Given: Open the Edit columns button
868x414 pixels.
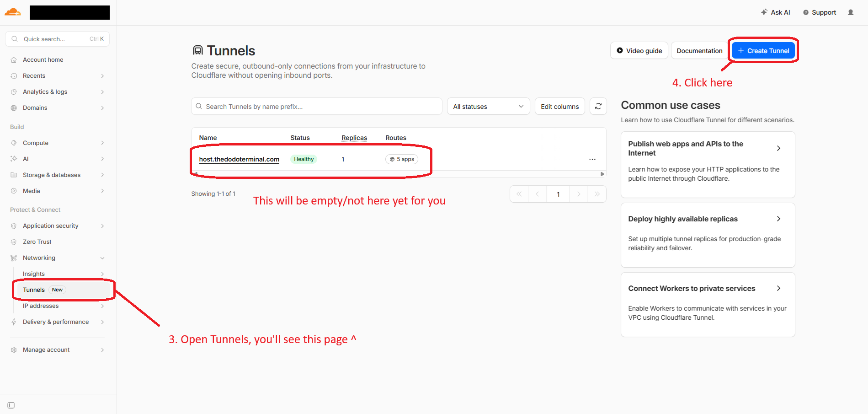Looking at the screenshot, I should click(x=559, y=106).
